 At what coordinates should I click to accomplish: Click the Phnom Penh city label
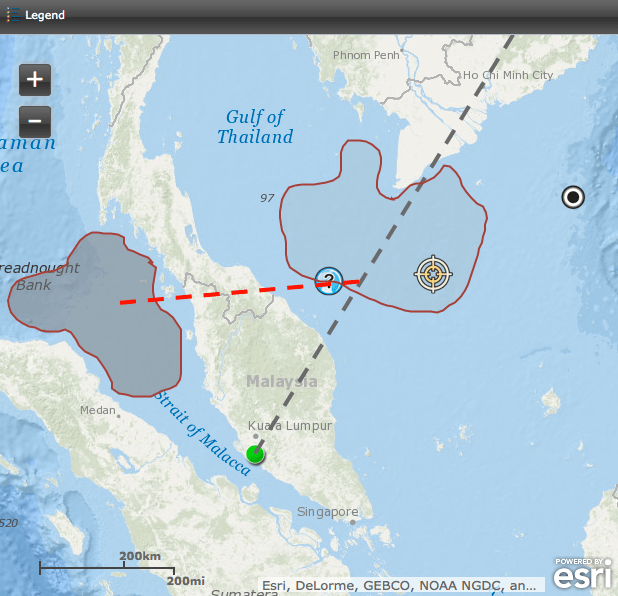click(366, 55)
